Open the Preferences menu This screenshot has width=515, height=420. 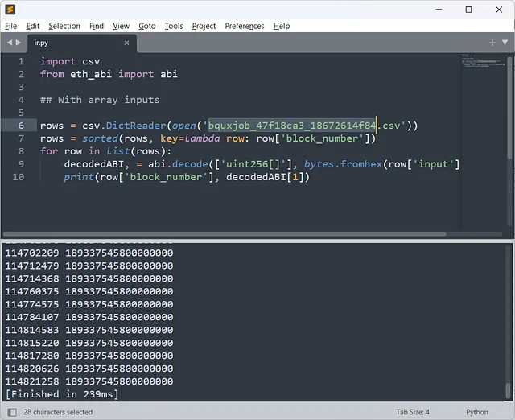(x=245, y=26)
